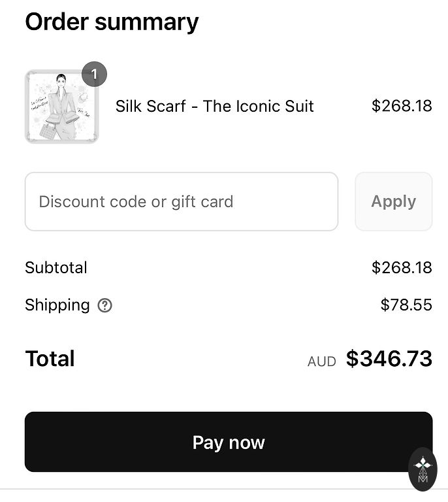Screen dimensions: 448x502
Task: Click the quantity badge on product image
Action: [94, 75]
